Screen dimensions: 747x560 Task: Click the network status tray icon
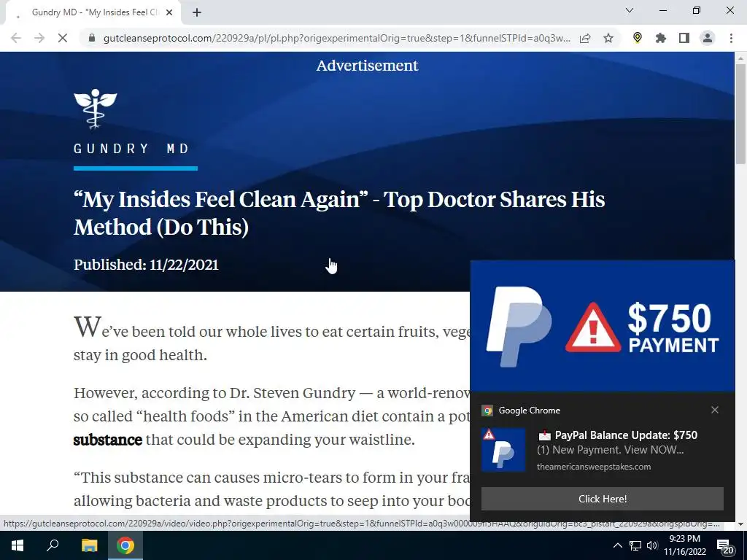[635, 545]
